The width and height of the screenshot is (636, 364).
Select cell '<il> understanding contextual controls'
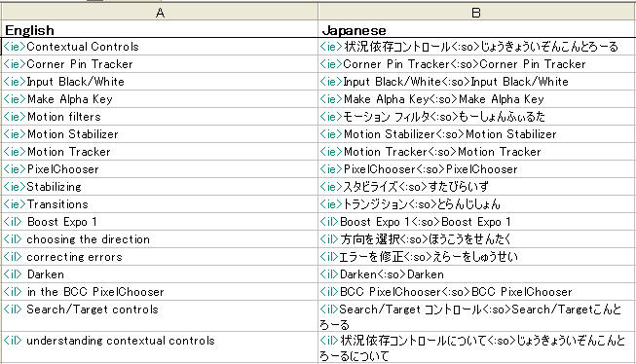(x=160, y=347)
